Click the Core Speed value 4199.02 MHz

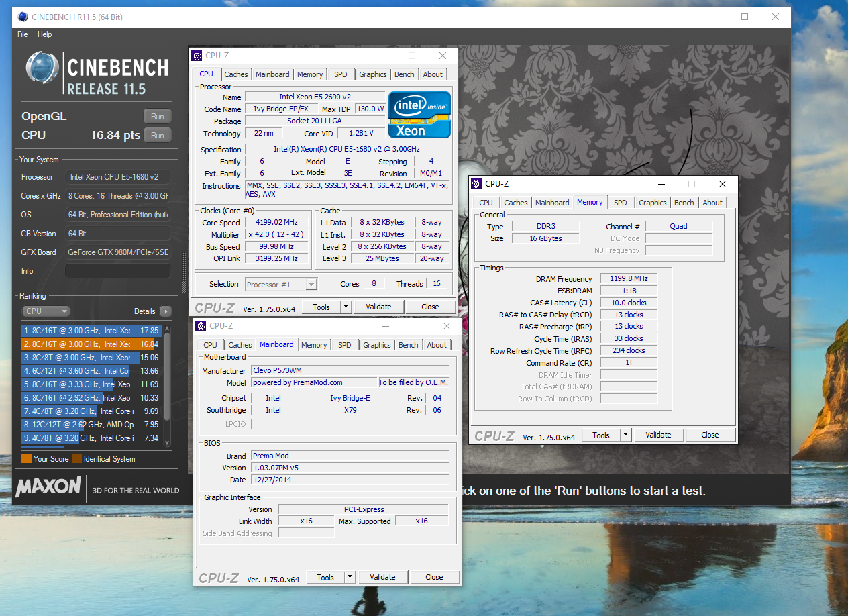click(276, 222)
